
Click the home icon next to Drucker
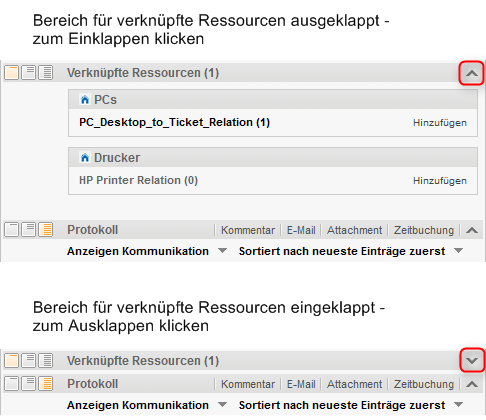click(85, 157)
